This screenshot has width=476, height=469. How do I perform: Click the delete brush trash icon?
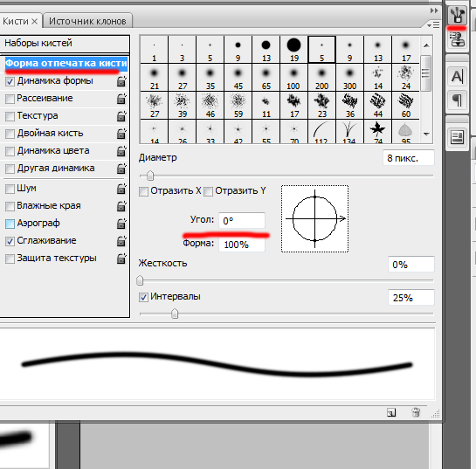point(416,412)
